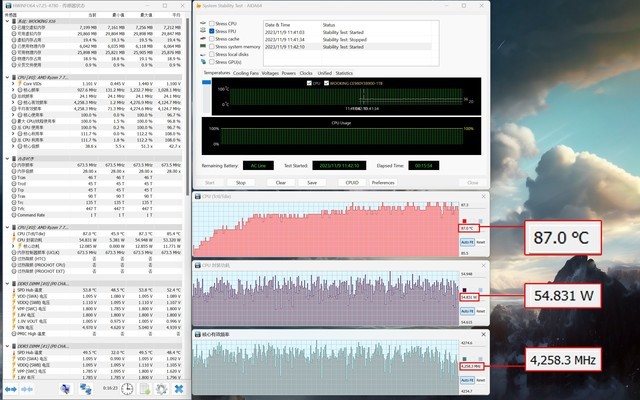
Task: Click the Stop button in stability test
Action: [240, 183]
